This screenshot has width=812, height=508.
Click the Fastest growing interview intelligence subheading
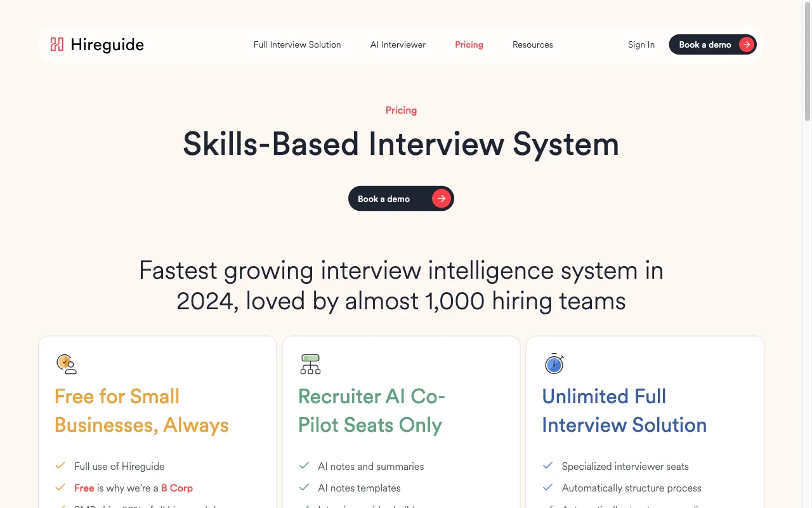point(401,285)
